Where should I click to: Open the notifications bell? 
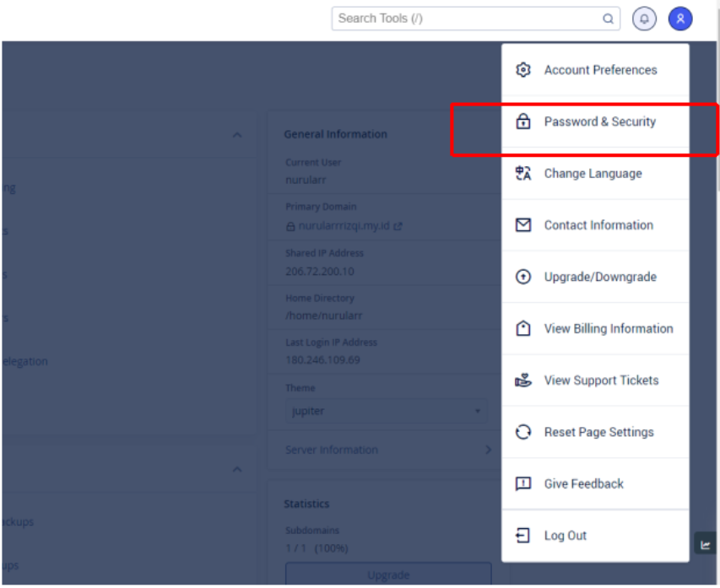[x=644, y=19]
